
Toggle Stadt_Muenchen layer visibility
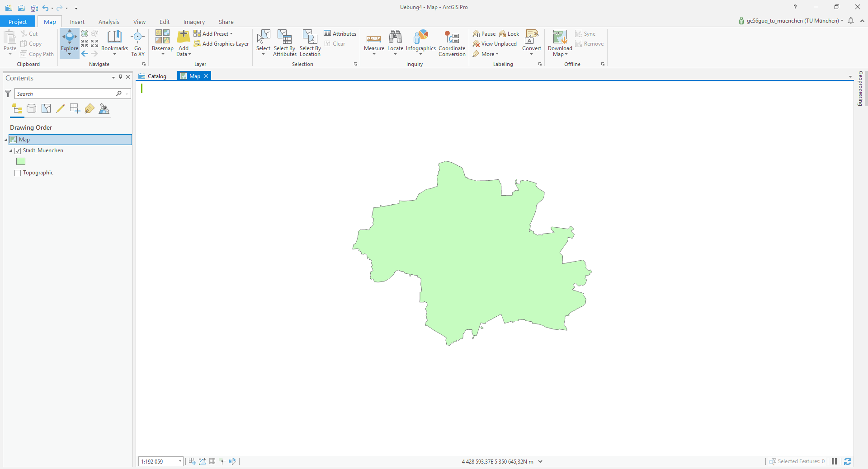[x=18, y=151]
